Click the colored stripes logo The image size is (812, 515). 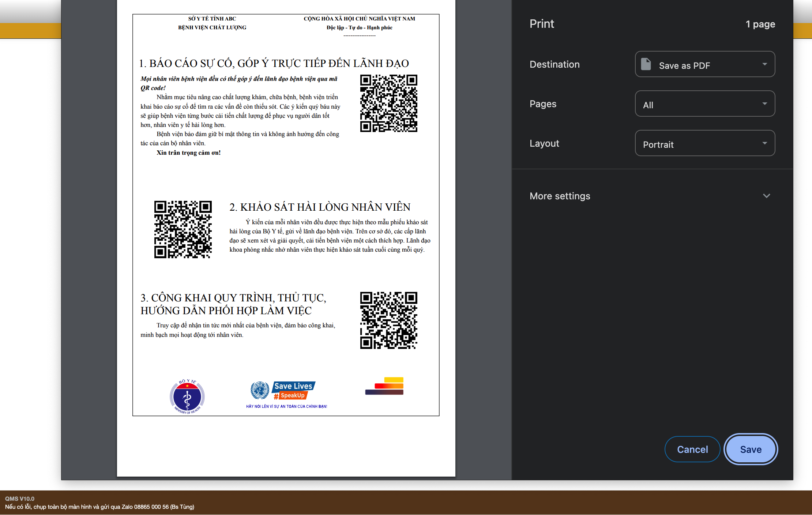pos(384,386)
